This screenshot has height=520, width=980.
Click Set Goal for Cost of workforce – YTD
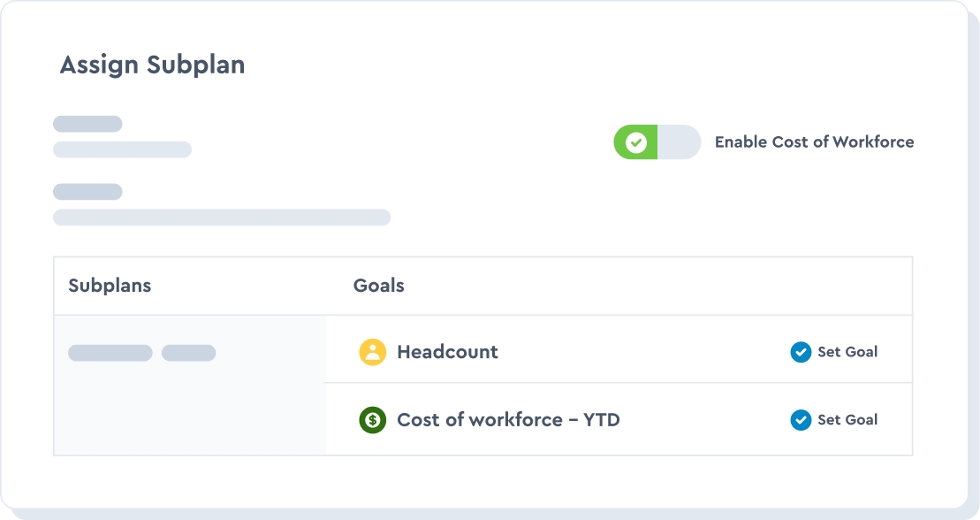tap(847, 420)
